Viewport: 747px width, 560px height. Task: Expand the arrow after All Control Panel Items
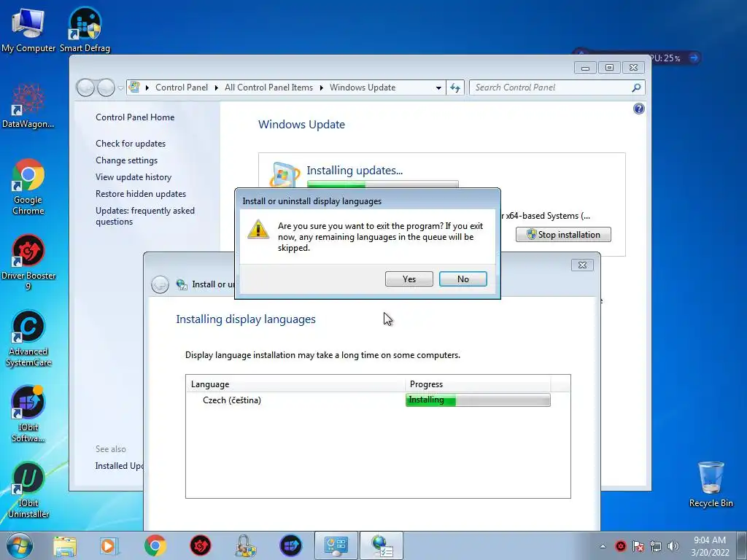point(322,87)
